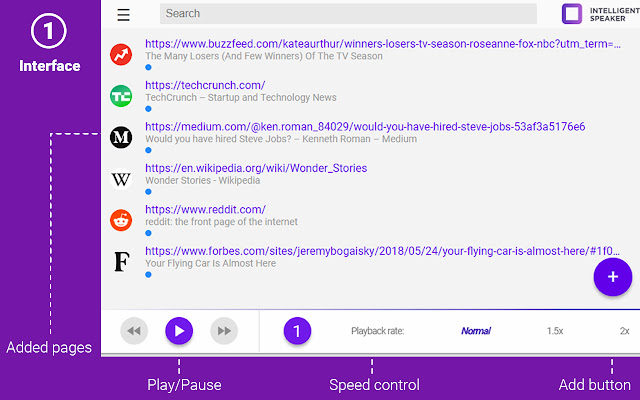Click the Forbes site icon
Screen dimensions: 640x400
click(121, 262)
